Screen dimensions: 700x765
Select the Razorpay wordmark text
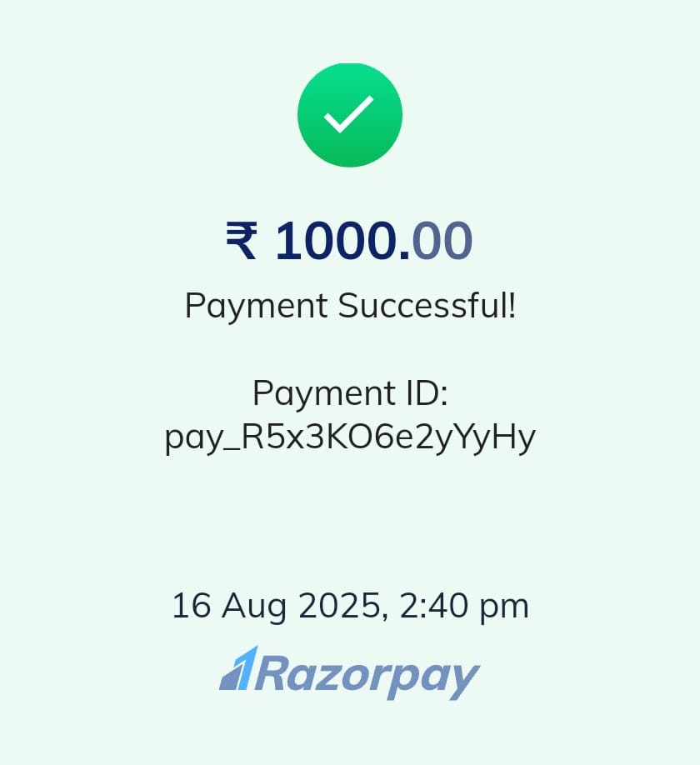pyautogui.click(x=367, y=678)
